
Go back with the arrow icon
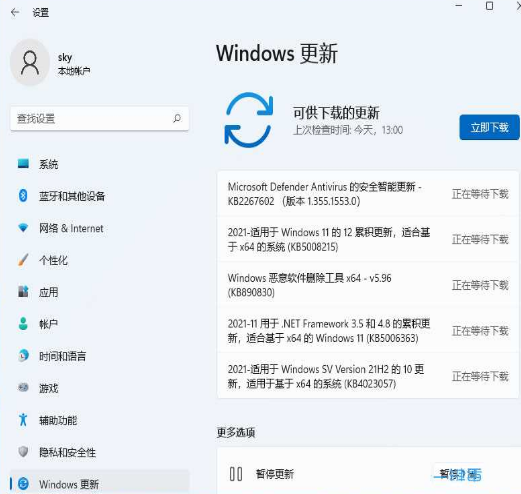coord(15,13)
